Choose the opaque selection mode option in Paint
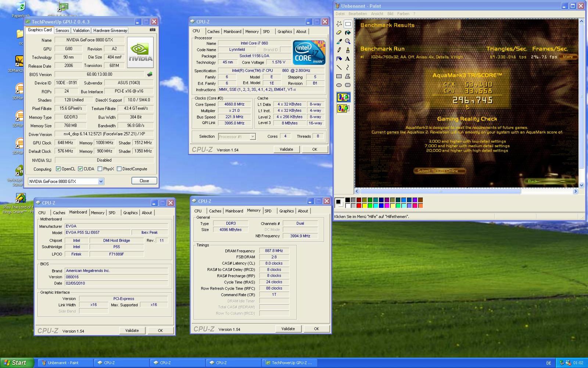 click(x=343, y=97)
